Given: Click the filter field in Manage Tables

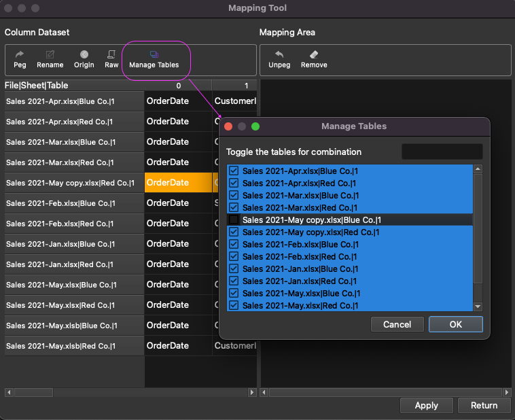Looking at the screenshot, I should [x=442, y=152].
